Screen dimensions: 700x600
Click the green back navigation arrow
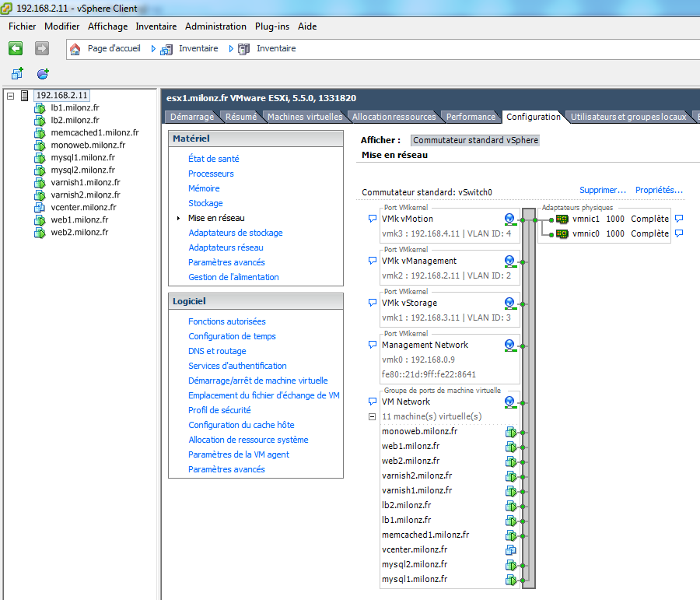point(16,48)
